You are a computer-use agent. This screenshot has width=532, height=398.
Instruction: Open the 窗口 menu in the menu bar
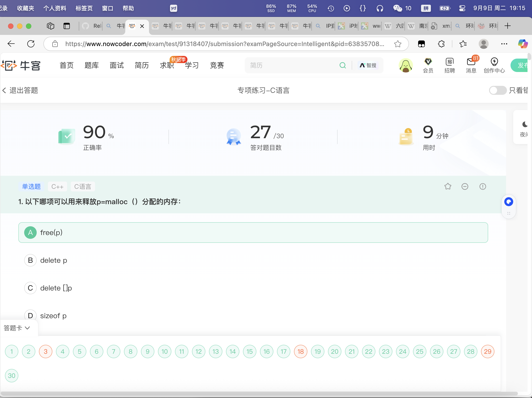coord(108,8)
